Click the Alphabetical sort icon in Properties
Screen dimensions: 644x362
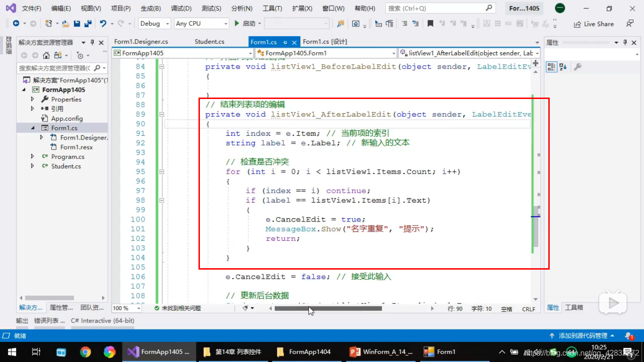coord(563,67)
